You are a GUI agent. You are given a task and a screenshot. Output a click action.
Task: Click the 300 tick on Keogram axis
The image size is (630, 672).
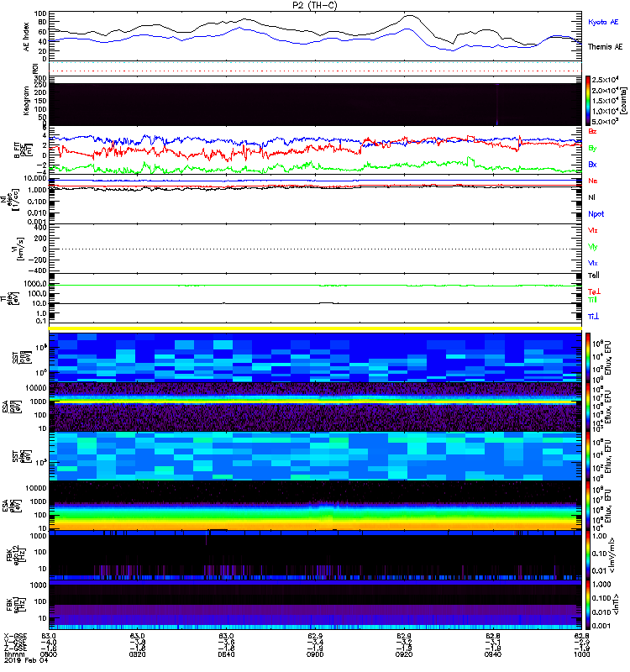(40, 78)
